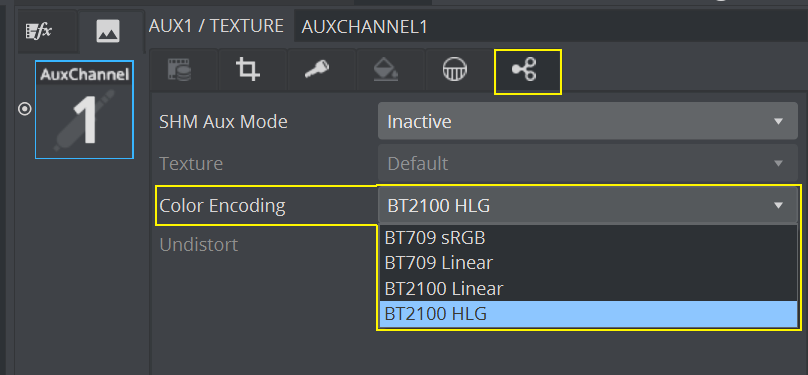
Task: Click the Undistort label
Action: (x=198, y=245)
